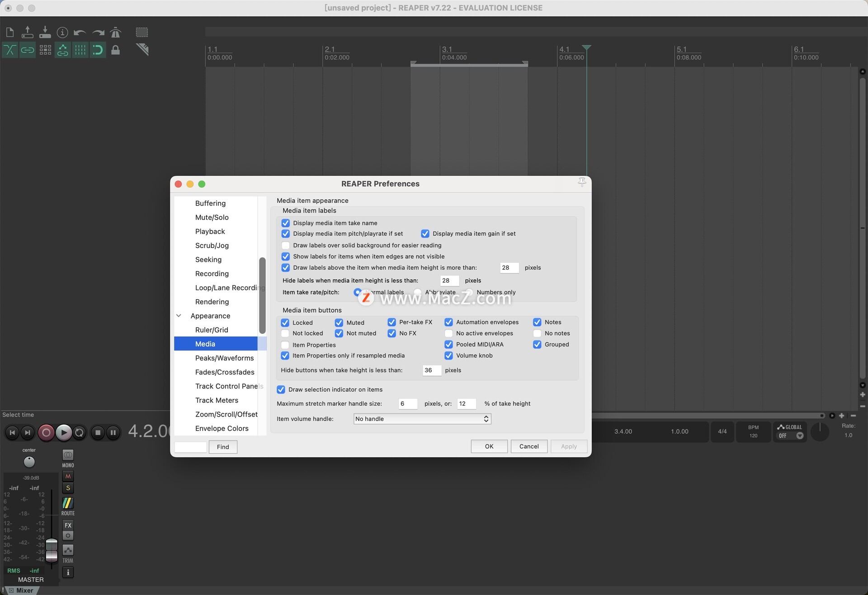
Task: Toggle envelope points move icon
Action: coord(63,50)
